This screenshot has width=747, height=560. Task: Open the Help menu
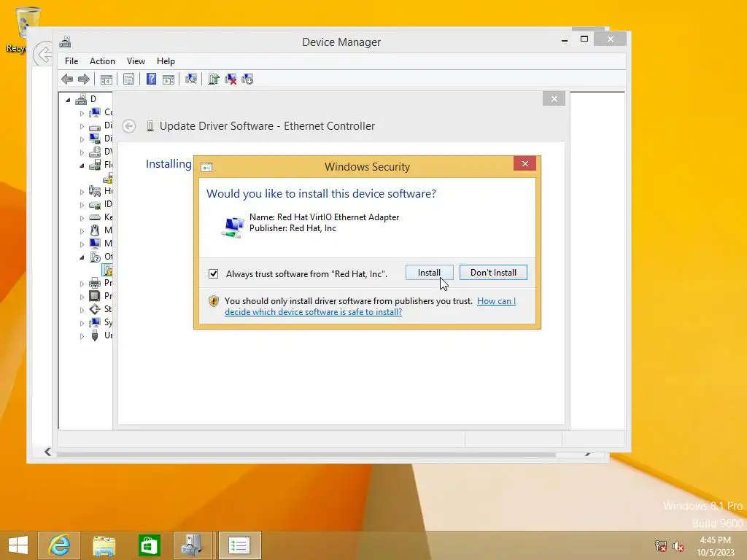(x=166, y=61)
